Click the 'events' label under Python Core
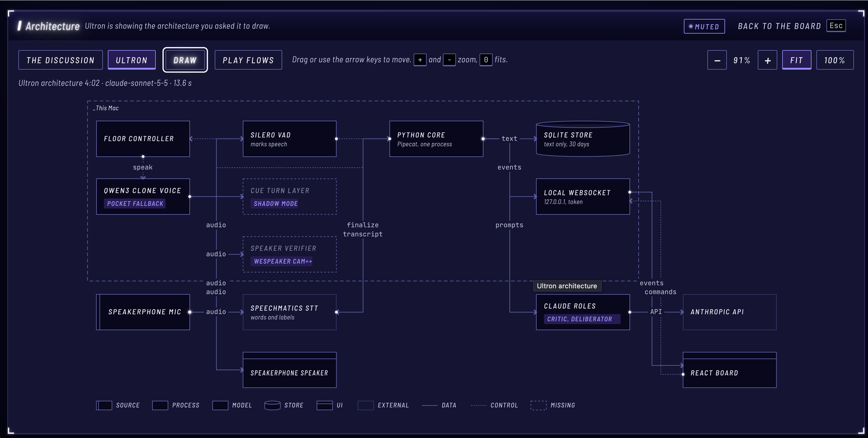The image size is (868, 438). point(510,168)
